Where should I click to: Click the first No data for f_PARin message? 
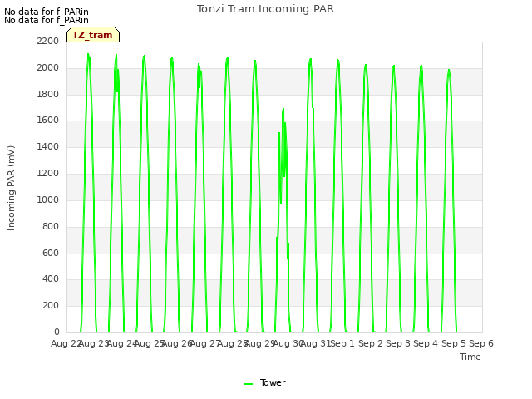pos(47,12)
